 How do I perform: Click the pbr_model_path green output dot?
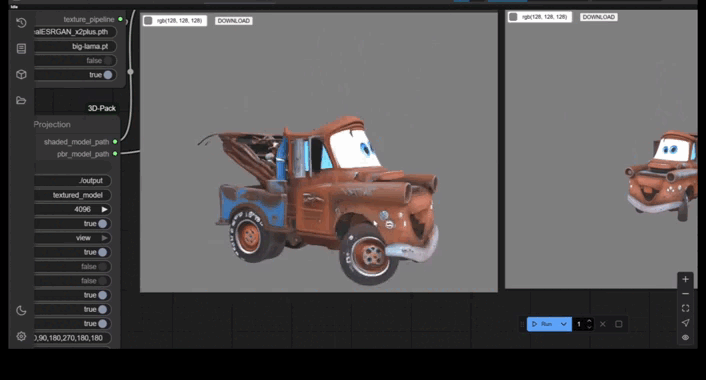pyautogui.click(x=115, y=154)
